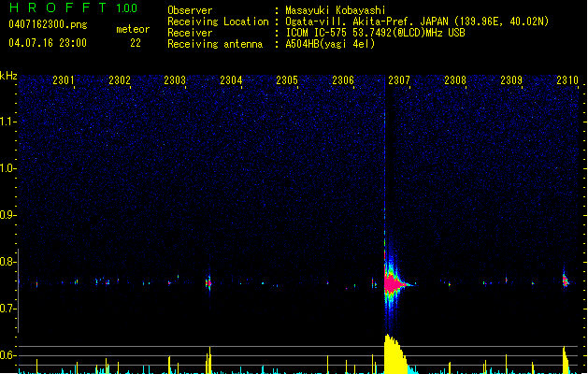
Task: Click the 0.9 kHz axis label
Action: (7, 215)
